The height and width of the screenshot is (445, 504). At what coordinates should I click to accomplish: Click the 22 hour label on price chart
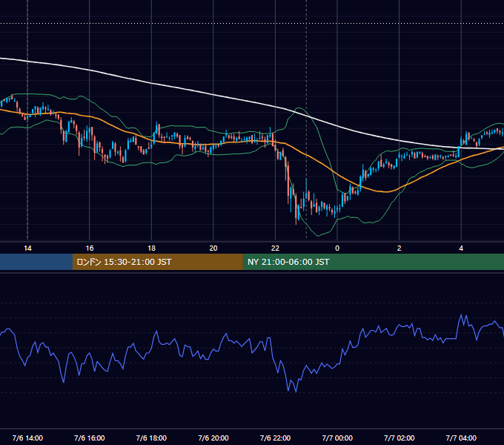point(275,248)
